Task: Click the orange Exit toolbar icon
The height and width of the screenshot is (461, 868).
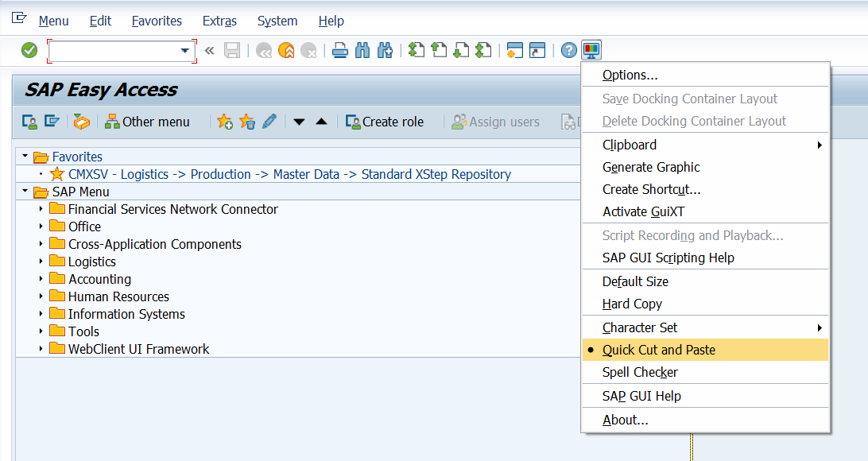Action: click(x=286, y=50)
